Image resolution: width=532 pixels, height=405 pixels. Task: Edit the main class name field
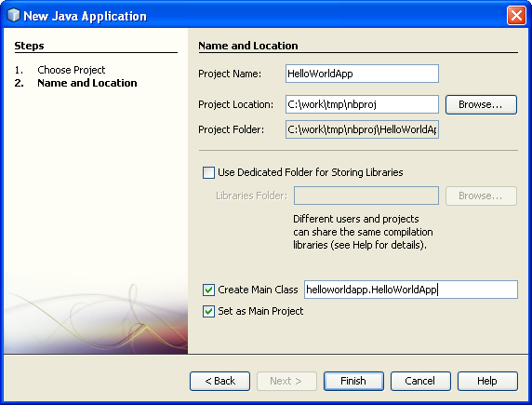pos(411,290)
